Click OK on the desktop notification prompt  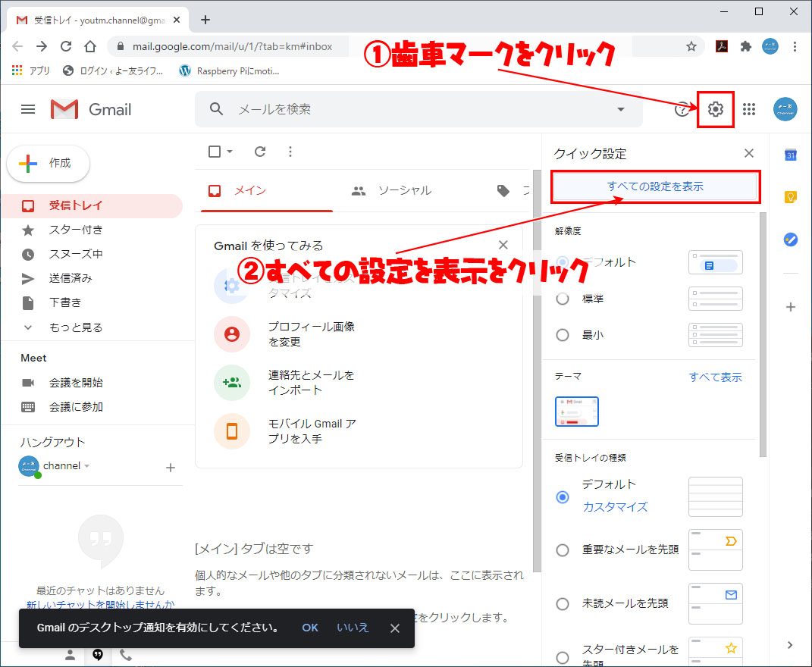pyautogui.click(x=309, y=628)
